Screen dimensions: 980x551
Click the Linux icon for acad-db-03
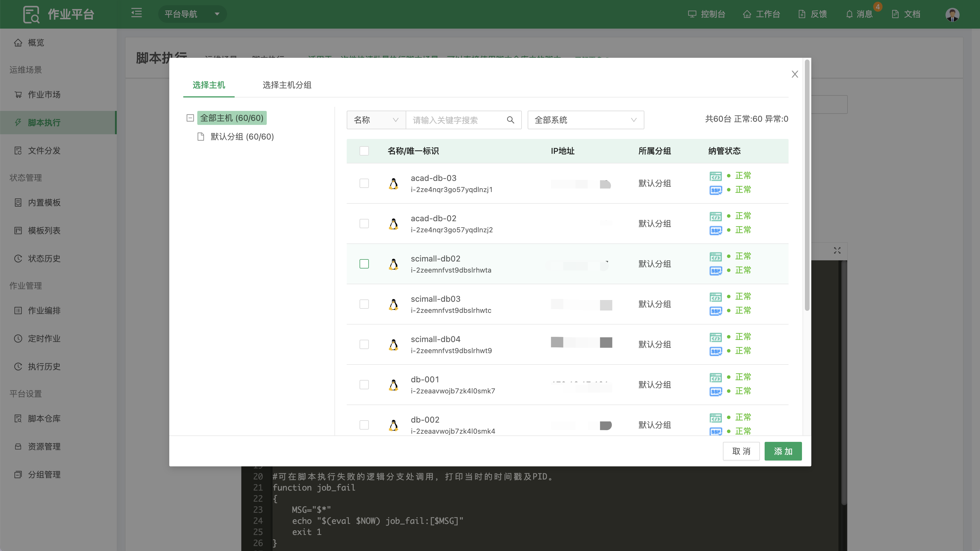394,184
